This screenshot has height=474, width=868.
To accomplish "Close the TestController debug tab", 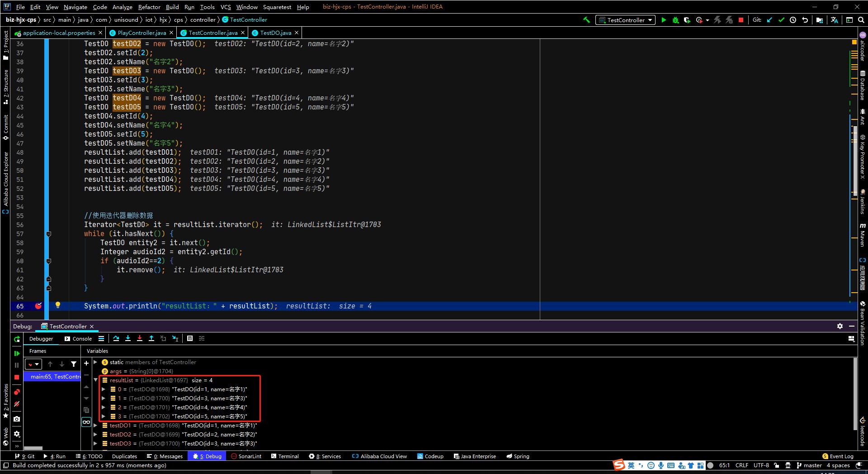I will pyautogui.click(x=92, y=327).
